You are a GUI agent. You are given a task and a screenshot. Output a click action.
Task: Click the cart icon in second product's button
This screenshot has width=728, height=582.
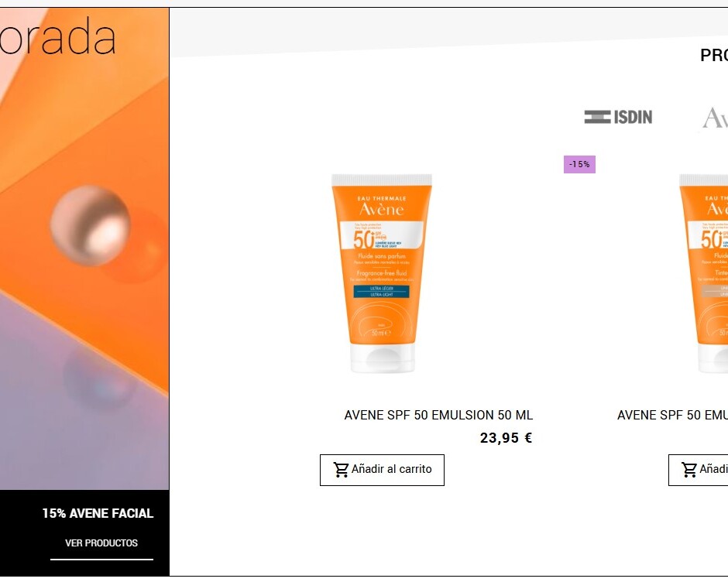tap(689, 470)
